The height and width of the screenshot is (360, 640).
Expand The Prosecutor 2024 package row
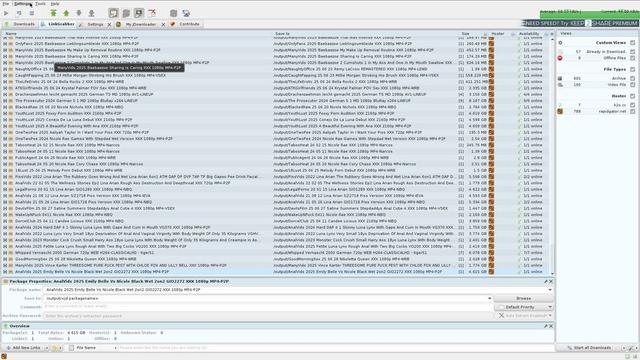(x=5, y=100)
